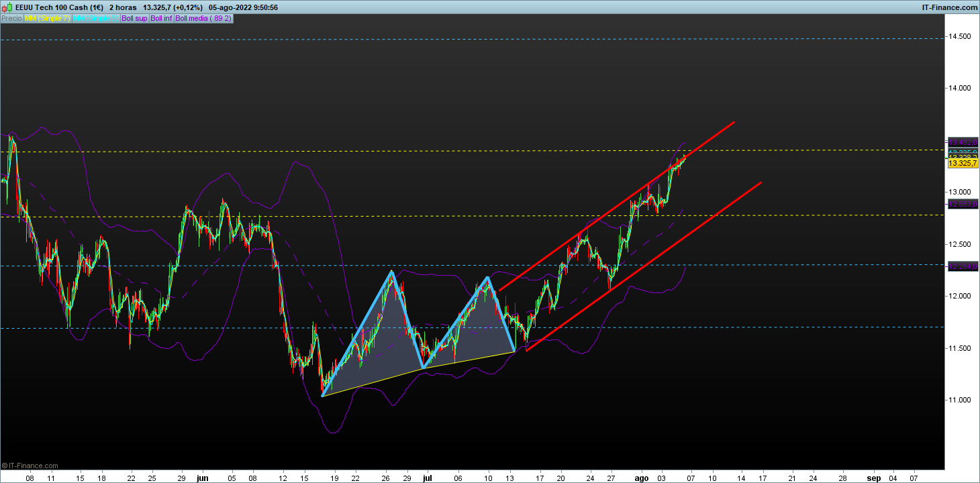This screenshot has height=483, width=980.
Task: Select the Precio indicator label
Action: 11,18
